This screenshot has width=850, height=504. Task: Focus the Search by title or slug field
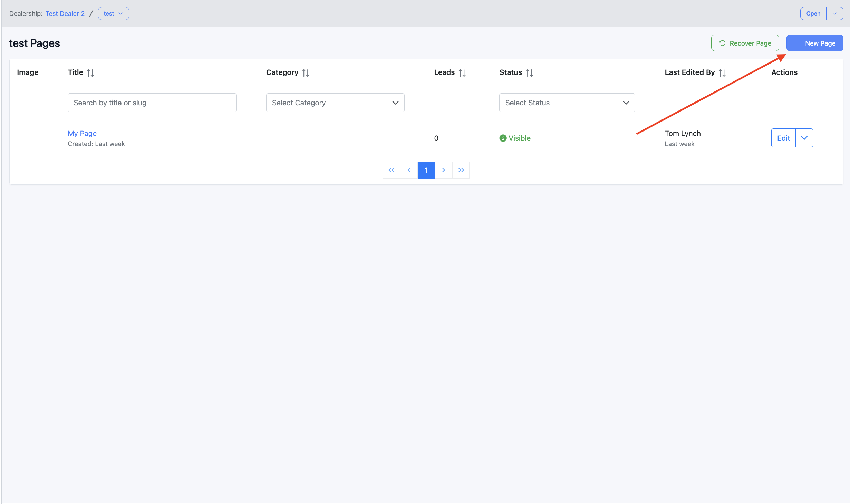click(152, 103)
